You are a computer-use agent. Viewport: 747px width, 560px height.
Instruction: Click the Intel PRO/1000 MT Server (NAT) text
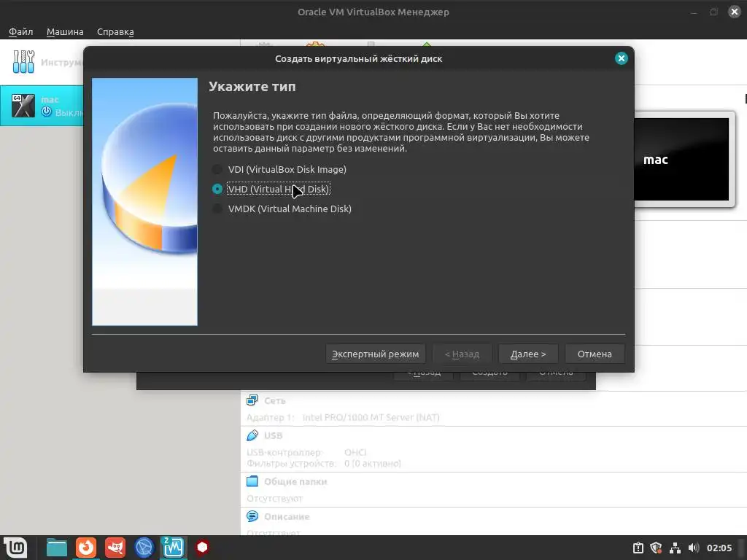click(371, 417)
